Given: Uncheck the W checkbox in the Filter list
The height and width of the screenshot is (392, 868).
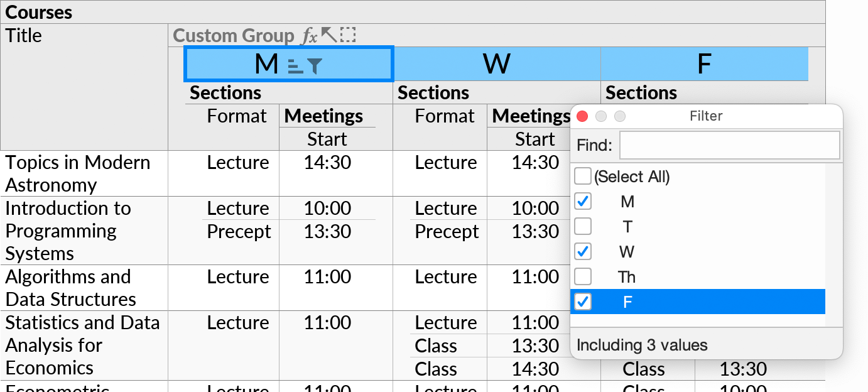Looking at the screenshot, I should 583,251.
